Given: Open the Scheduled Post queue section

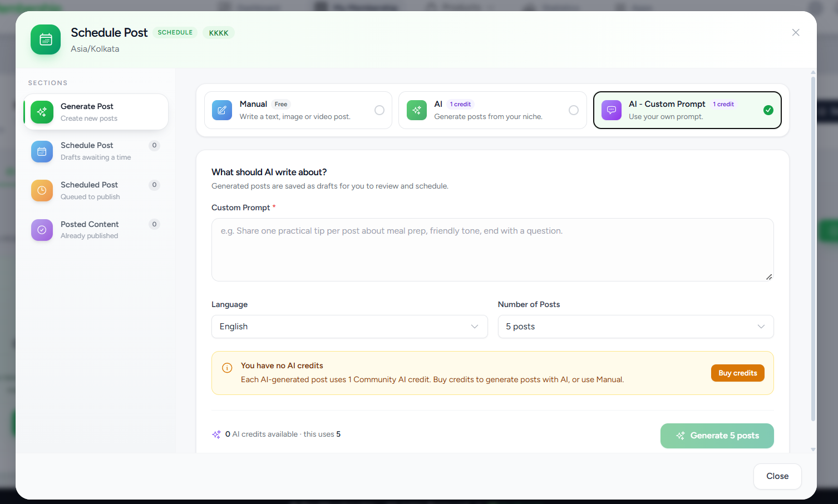Looking at the screenshot, I should coord(96,190).
